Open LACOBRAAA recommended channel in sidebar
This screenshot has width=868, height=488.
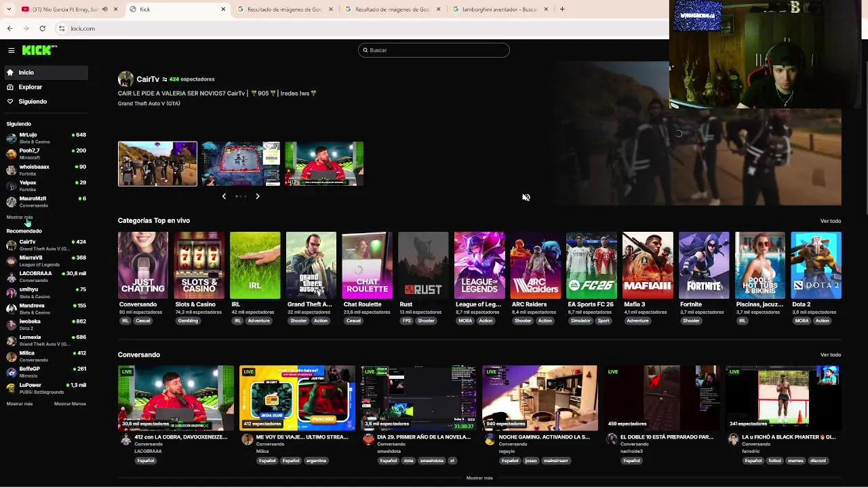coord(45,277)
